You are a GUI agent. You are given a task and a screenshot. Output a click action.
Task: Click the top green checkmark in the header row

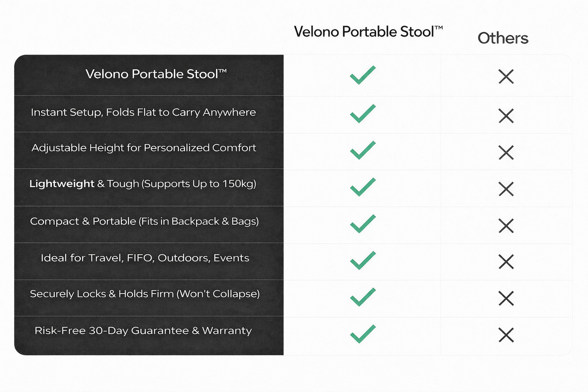[x=363, y=75]
